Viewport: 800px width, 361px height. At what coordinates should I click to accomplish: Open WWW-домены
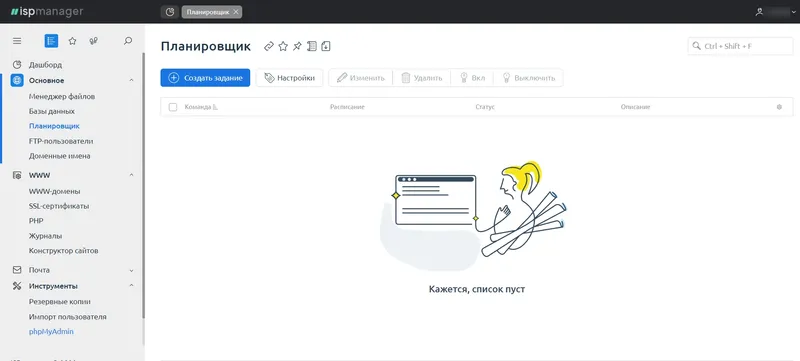click(x=55, y=192)
